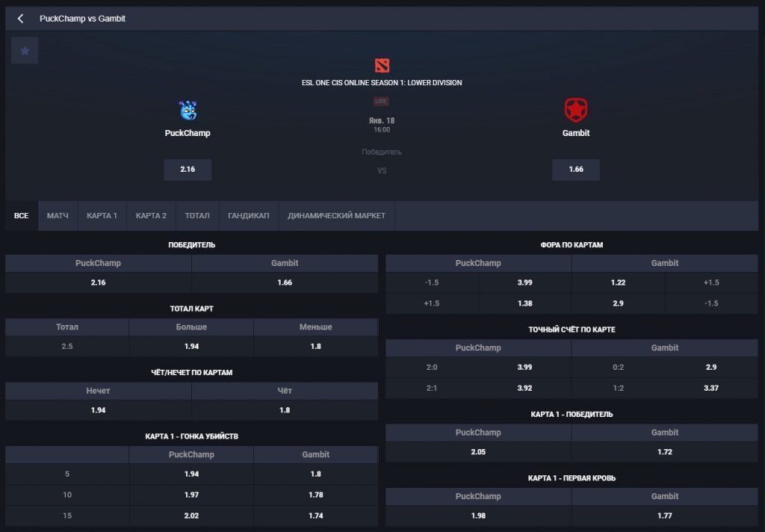The image size is (765, 532).
Task: Bet exact score 2:0 at 3.99
Action: [x=525, y=368]
